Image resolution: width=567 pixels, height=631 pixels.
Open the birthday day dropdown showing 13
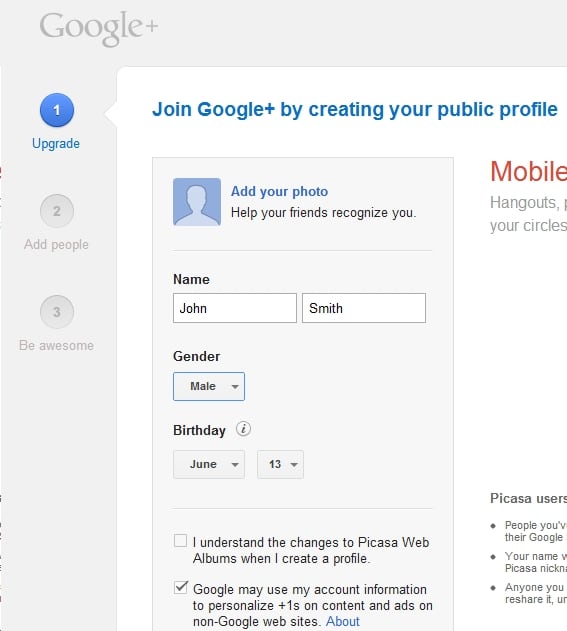coord(280,464)
